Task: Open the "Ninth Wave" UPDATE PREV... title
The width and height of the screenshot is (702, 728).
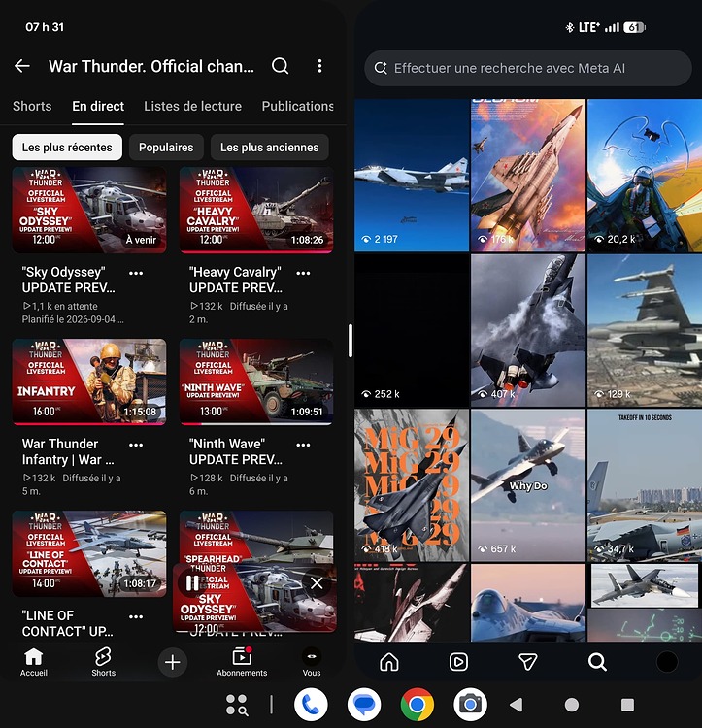Action: [235, 451]
